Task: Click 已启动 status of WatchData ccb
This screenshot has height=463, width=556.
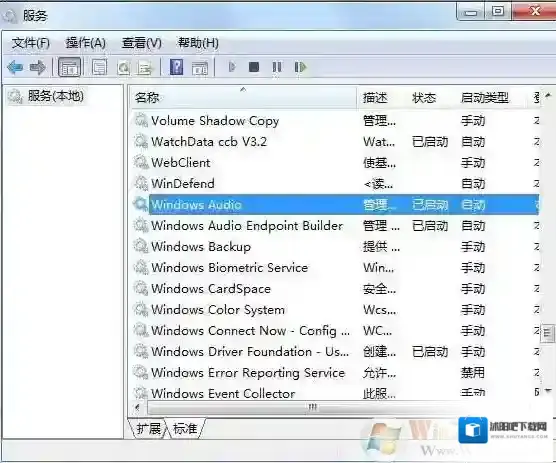Action: pyautogui.click(x=430, y=142)
